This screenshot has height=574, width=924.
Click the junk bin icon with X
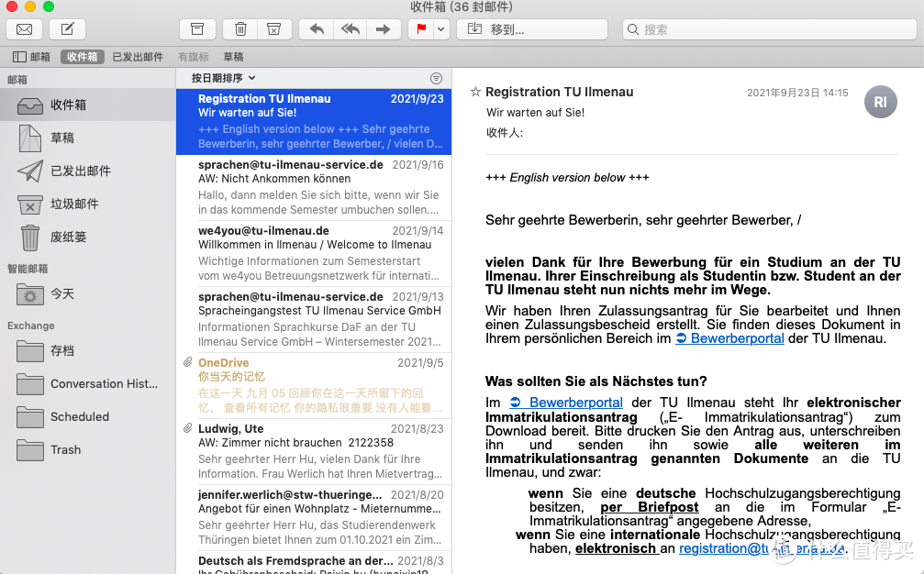pos(30,204)
